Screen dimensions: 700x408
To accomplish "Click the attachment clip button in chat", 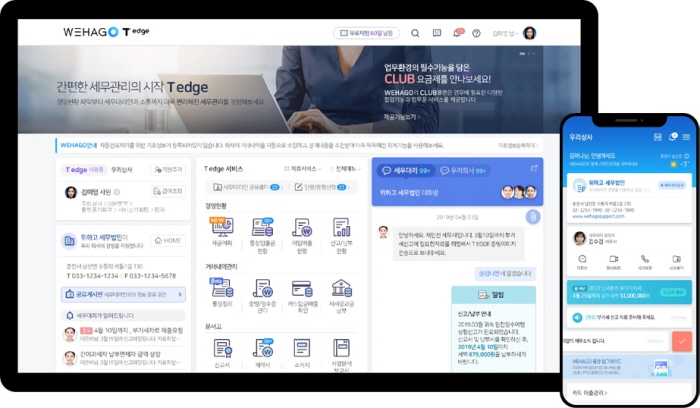I will pos(533,217).
